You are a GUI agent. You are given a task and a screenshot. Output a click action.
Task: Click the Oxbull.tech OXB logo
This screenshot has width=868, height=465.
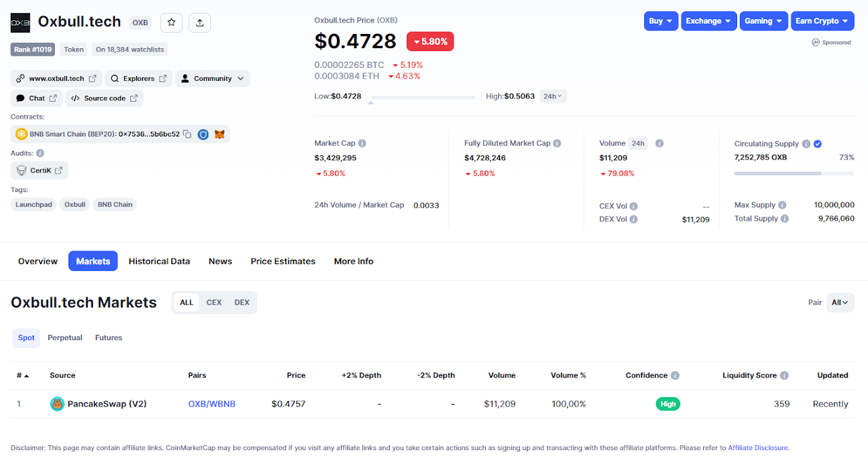point(20,22)
